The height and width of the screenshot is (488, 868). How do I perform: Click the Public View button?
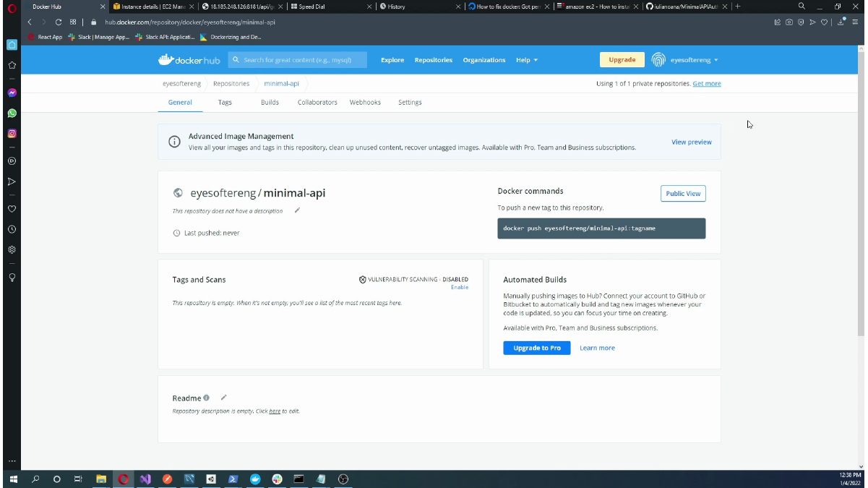click(683, 194)
